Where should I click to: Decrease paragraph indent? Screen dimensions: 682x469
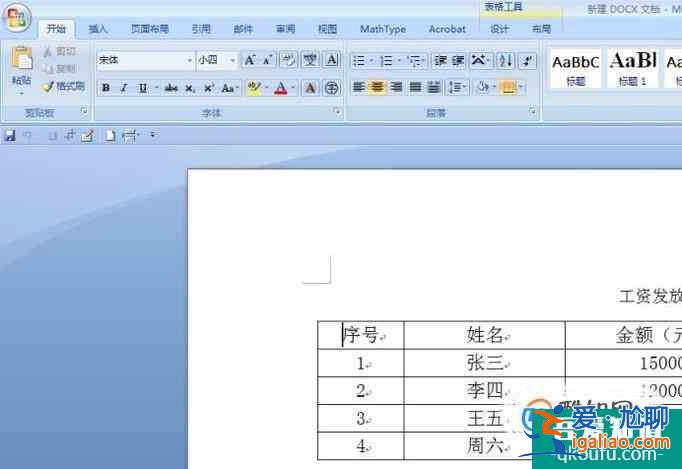[x=441, y=60]
